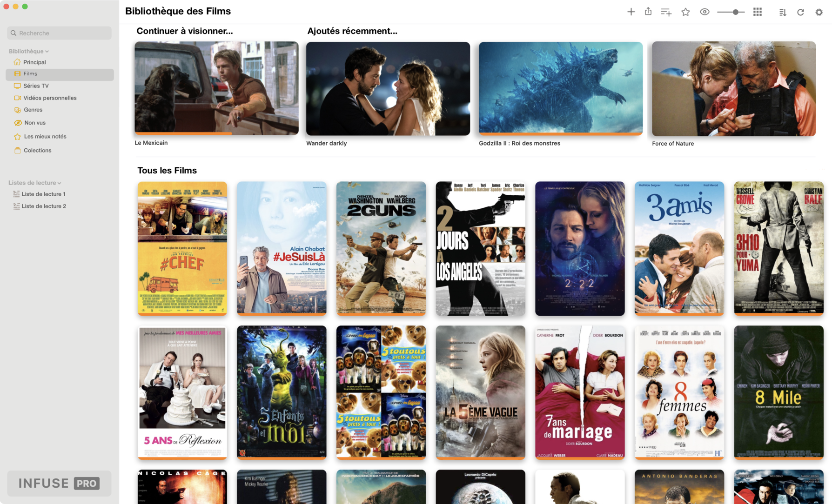Viewport: 832px width, 504px height.
Task: Open the 2 Guns movie poster
Action: (381, 249)
